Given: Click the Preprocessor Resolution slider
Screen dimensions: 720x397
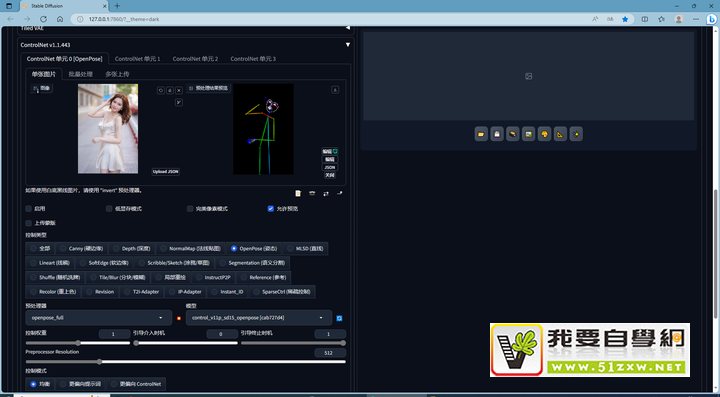Looking at the screenshot, I should [186, 362].
